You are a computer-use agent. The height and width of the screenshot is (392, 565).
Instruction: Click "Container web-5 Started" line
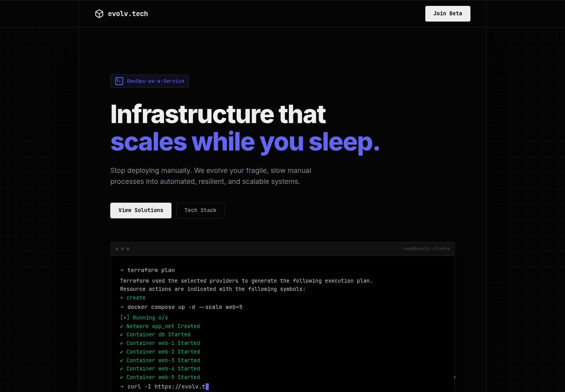[160, 377]
